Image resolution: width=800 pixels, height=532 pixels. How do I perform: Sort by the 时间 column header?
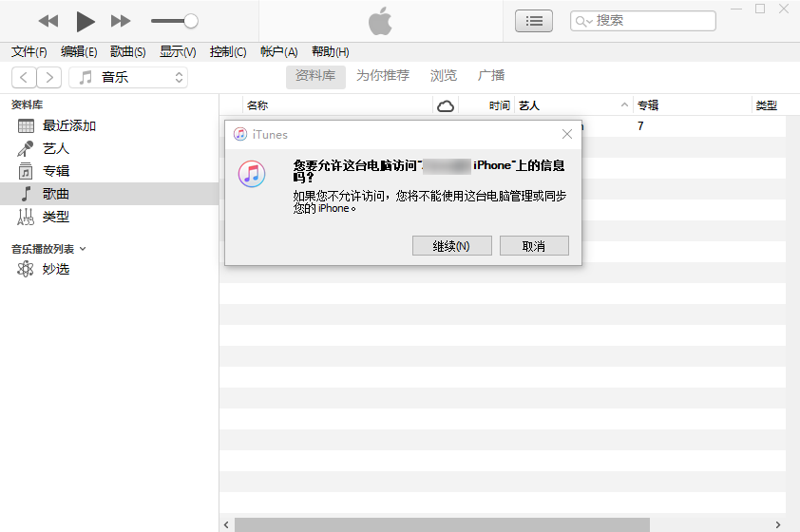tap(486, 105)
